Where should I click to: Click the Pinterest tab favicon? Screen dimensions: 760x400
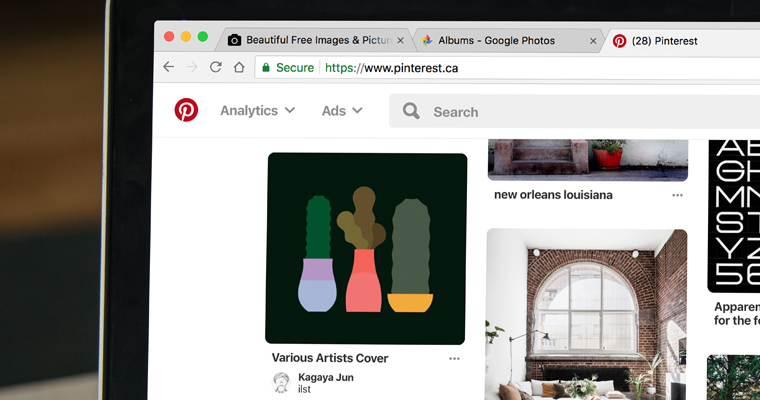pos(619,41)
